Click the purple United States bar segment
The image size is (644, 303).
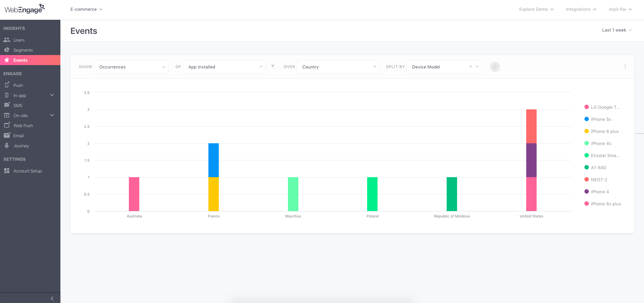531,160
